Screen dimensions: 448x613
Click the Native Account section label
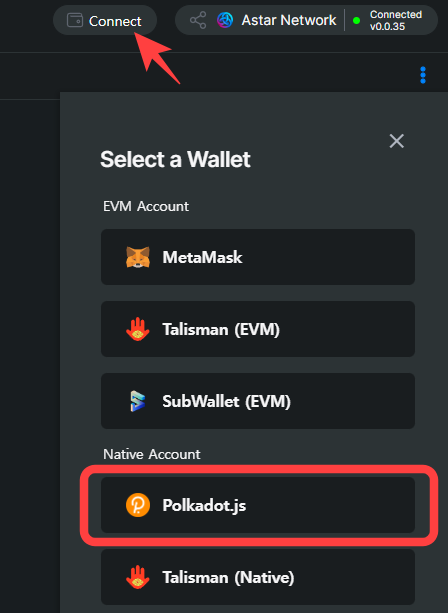point(152,454)
